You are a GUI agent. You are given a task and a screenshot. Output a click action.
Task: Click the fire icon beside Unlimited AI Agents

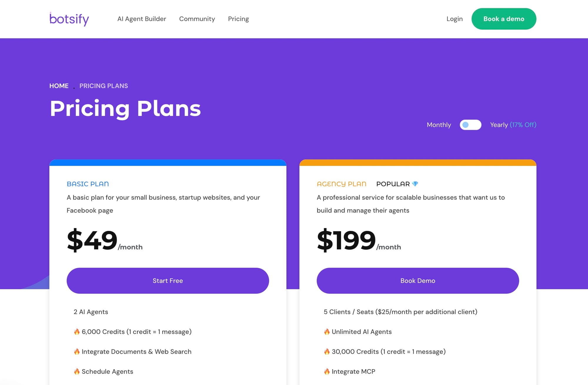point(326,332)
